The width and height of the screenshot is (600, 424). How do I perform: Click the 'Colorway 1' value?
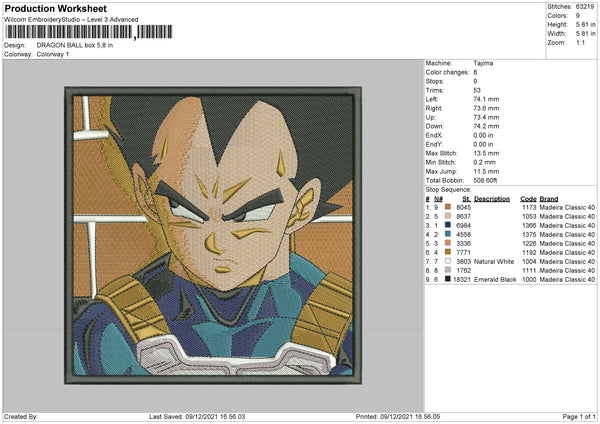(53, 54)
